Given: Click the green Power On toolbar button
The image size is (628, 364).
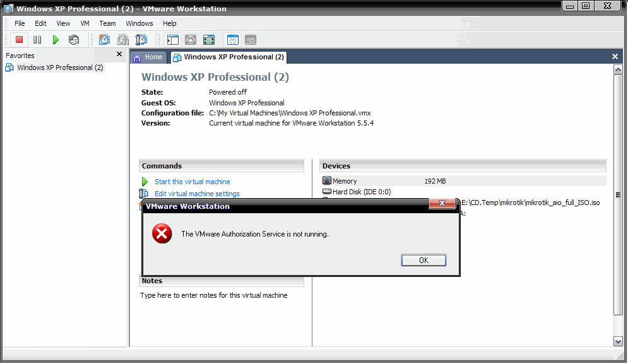Looking at the screenshot, I should [x=56, y=40].
